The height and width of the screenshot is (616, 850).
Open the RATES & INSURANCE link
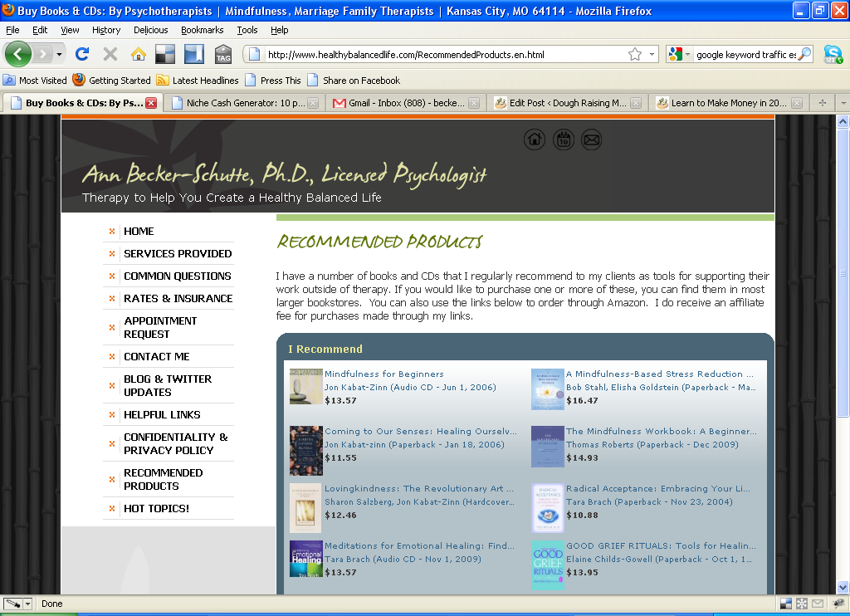(x=178, y=298)
